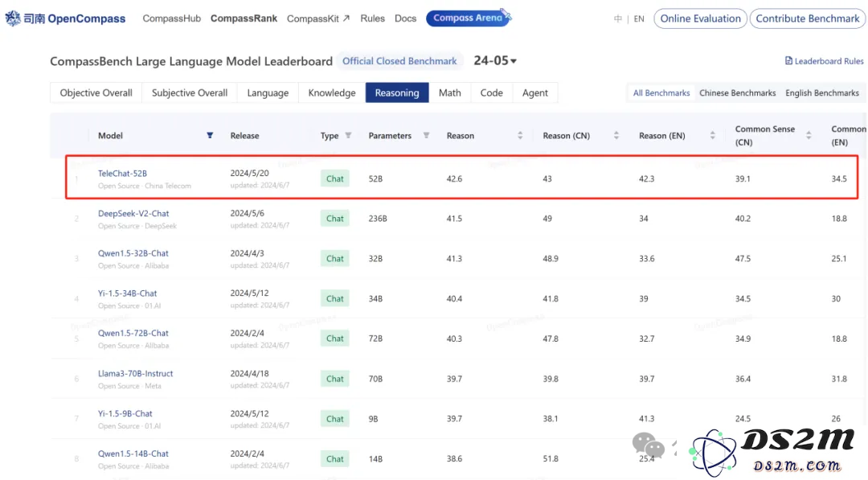
Task: Click the 42.6 Reason score
Action: 454,178
